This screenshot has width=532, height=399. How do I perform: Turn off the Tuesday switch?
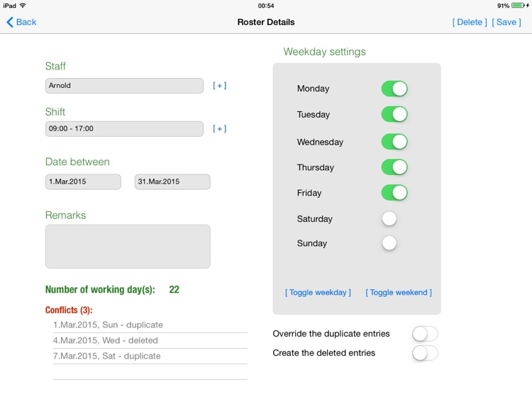394,115
